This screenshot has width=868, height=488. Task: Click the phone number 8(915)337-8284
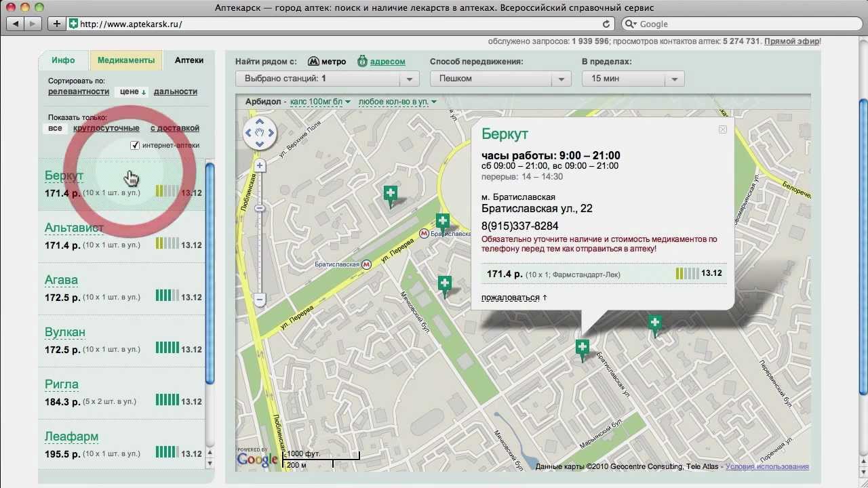[520, 226]
